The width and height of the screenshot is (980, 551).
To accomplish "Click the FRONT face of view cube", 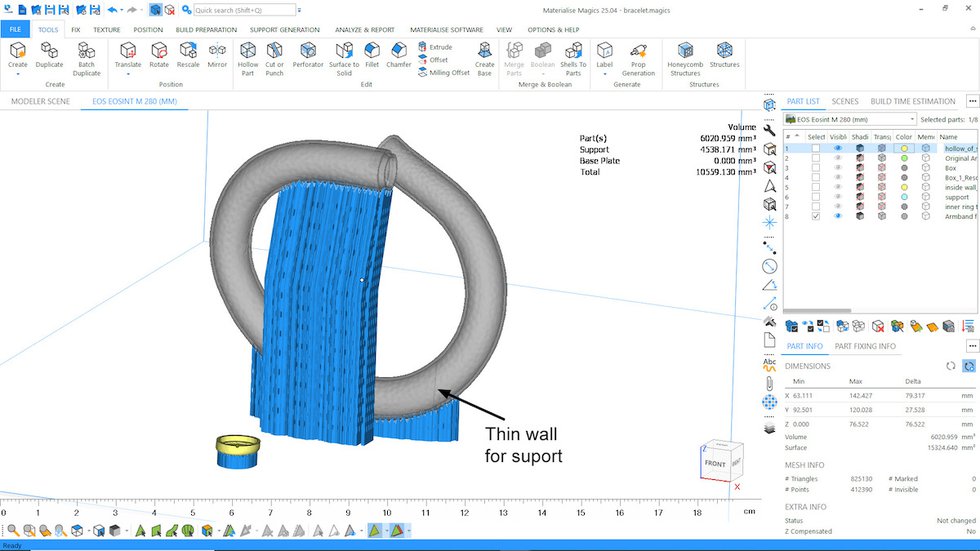I will coord(714,463).
